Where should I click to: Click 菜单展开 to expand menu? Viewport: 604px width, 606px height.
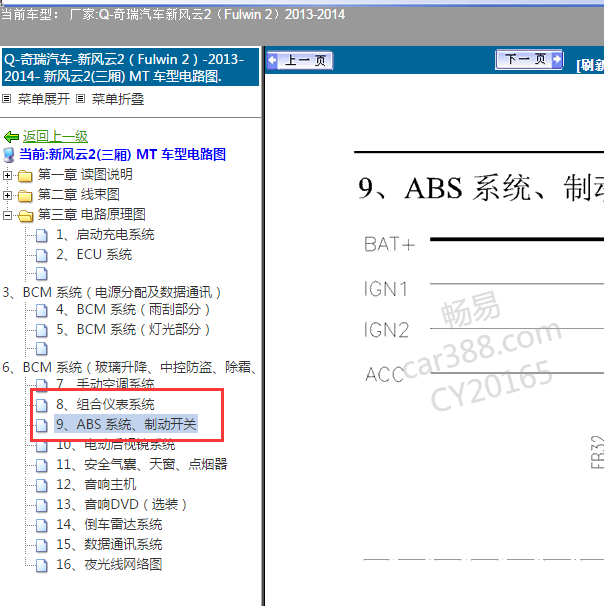(44, 99)
